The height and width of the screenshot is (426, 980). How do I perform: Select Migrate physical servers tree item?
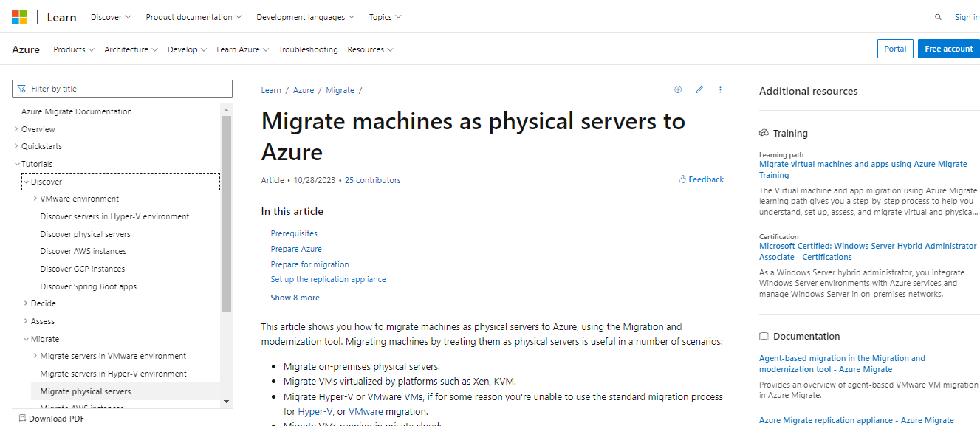tap(126, 391)
